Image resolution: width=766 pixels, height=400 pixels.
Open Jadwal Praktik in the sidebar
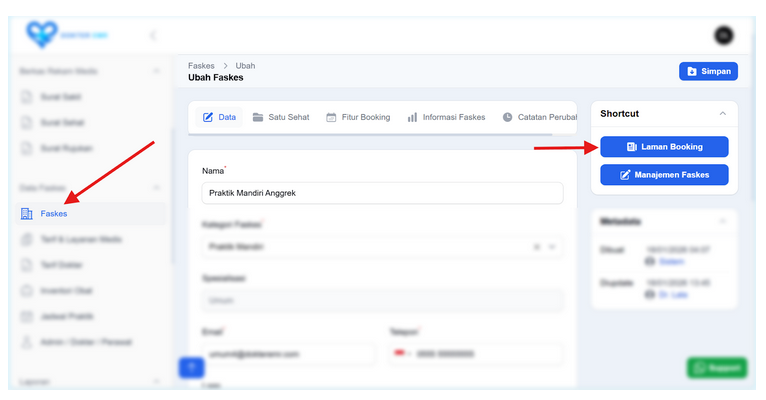(x=90, y=316)
